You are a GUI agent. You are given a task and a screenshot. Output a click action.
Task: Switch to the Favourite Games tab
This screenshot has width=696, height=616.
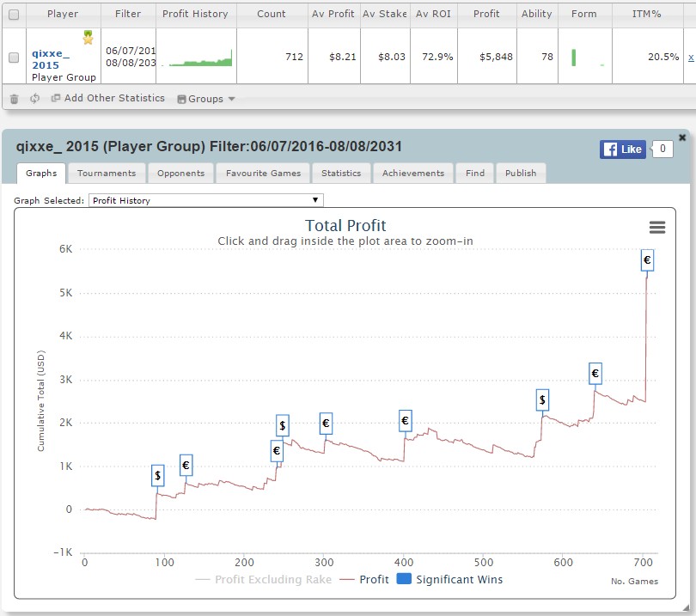coord(263,173)
